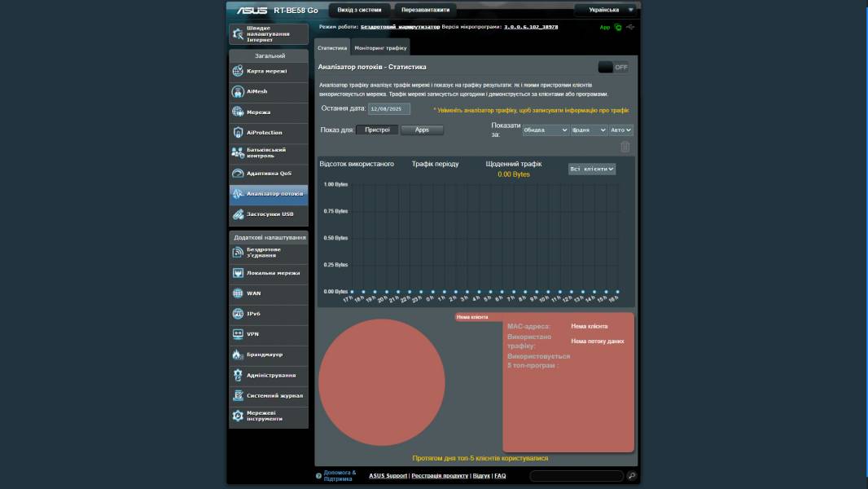Viewport: 868px width, 489px height.
Task: Click the search magnifier icon at bottom
Action: 631,476
